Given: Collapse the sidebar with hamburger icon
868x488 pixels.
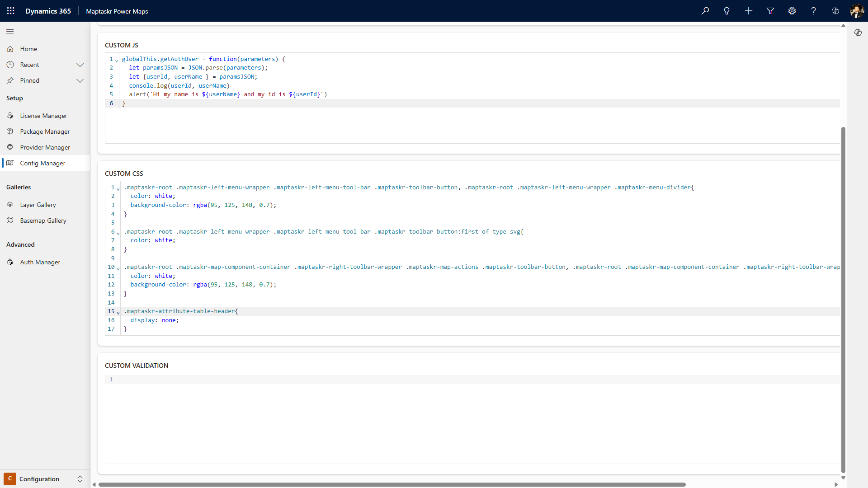Looking at the screenshot, I should coord(10,32).
